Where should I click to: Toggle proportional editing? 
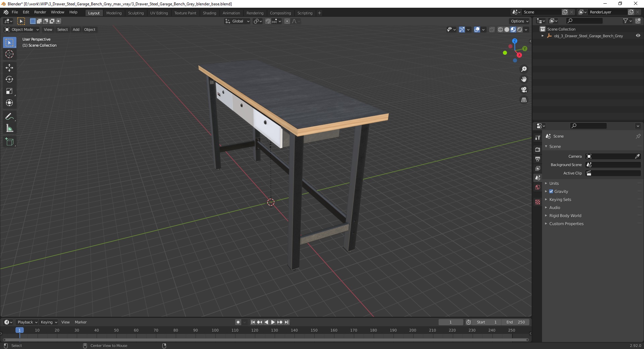pyautogui.click(x=287, y=21)
